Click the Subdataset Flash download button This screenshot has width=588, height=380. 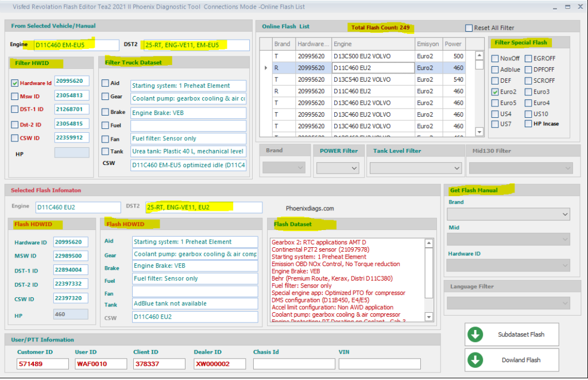click(x=512, y=334)
